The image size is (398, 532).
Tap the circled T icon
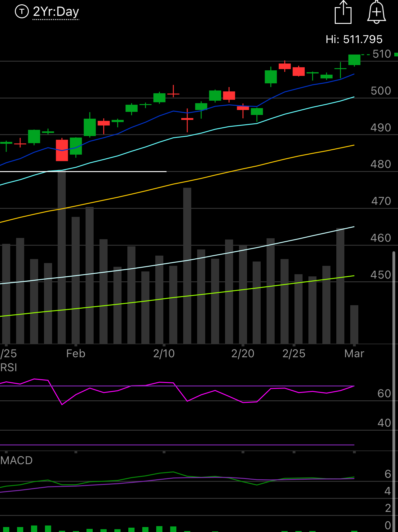tap(22, 12)
